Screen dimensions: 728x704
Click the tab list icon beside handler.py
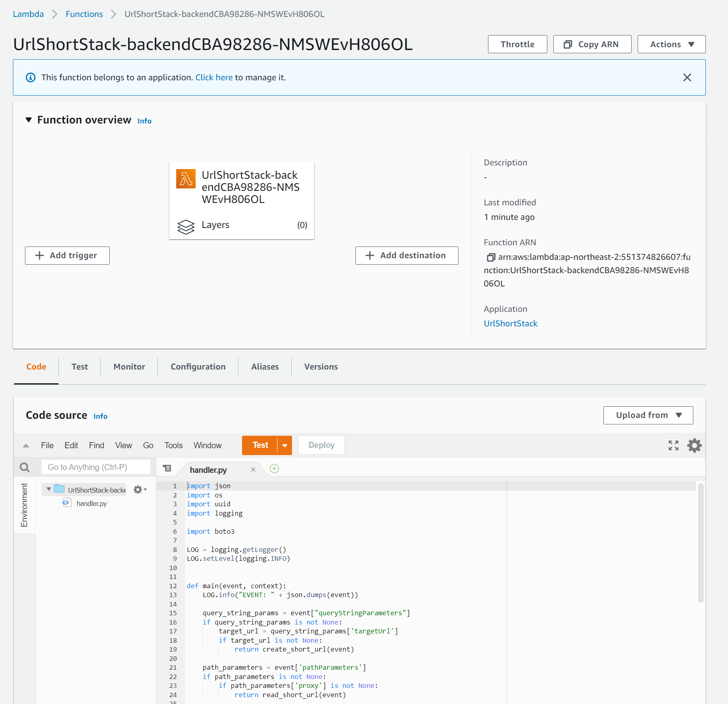click(x=167, y=468)
